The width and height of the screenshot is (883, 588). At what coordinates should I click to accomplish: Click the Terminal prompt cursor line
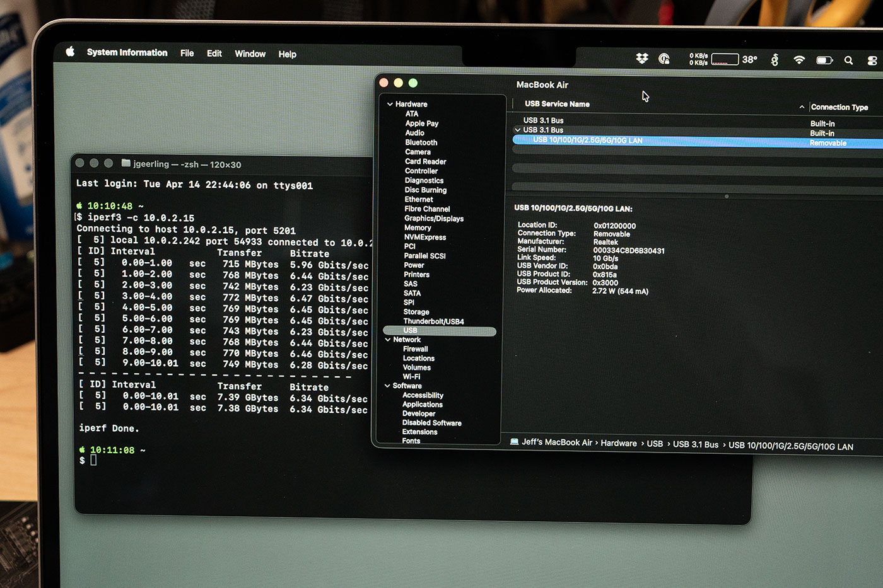pyautogui.click(x=93, y=460)
